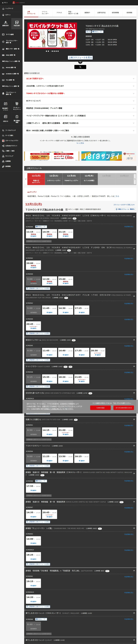Open the Dolby Cinema theater list
Viewport: 138px width, 644px height.
click(11, 61)
